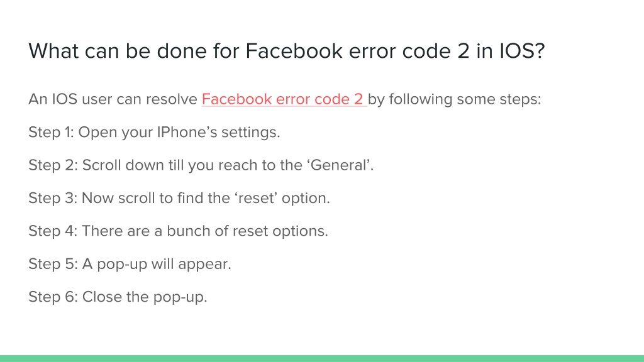Click the Step 2 scroll down line
The width and height of the screenshot is (644, 362).
[x=201, y=165]
